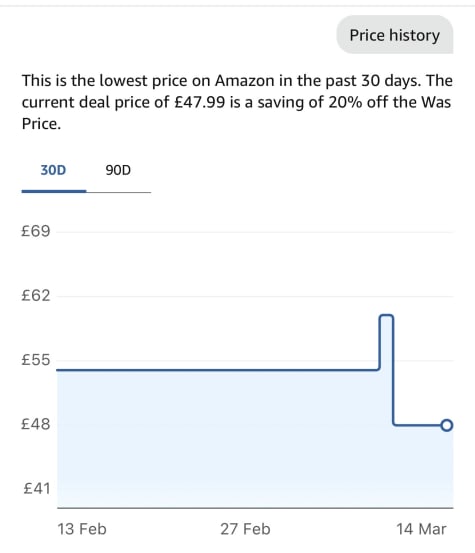Click the Price history button
This screenshot has width=475, height=553.
pos(395,35)
